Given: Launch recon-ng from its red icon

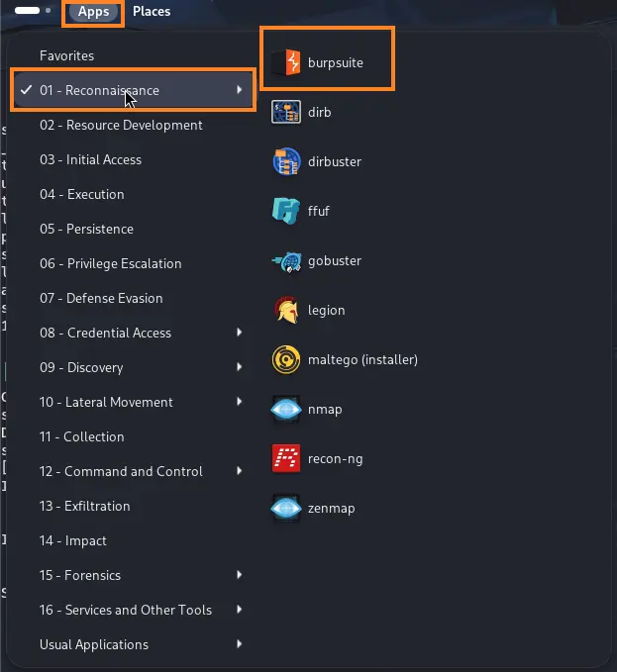Looking at the screenshot, I should click(x=286, y=458).
